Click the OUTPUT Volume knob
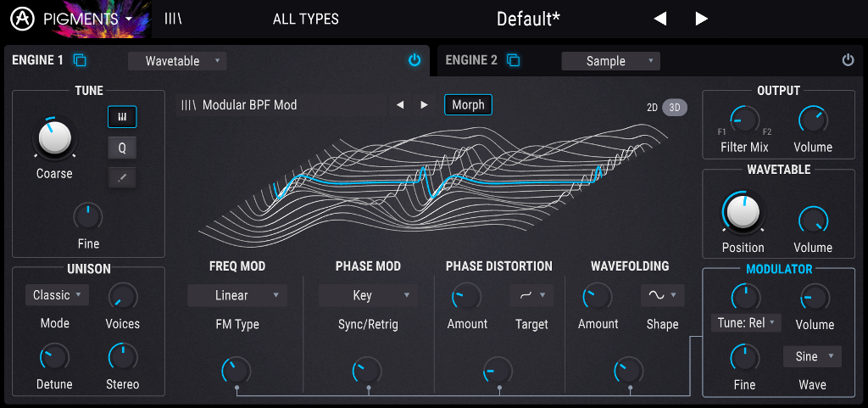Screen dimensions: 868x408 813,120
